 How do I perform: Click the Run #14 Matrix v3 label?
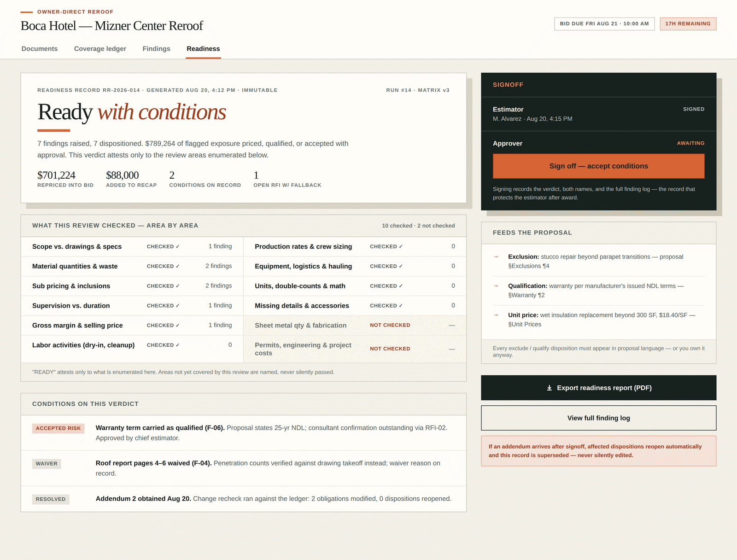[418, 90]
